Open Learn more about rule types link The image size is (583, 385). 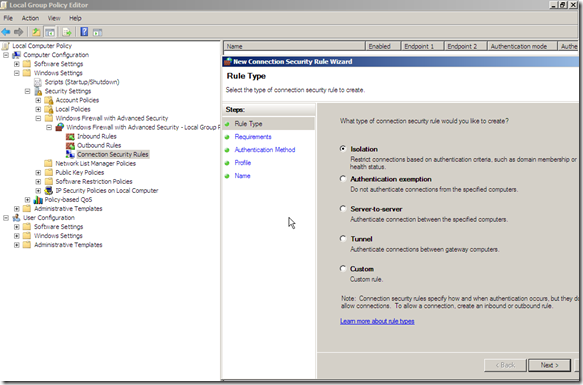(x=377, y=321)
